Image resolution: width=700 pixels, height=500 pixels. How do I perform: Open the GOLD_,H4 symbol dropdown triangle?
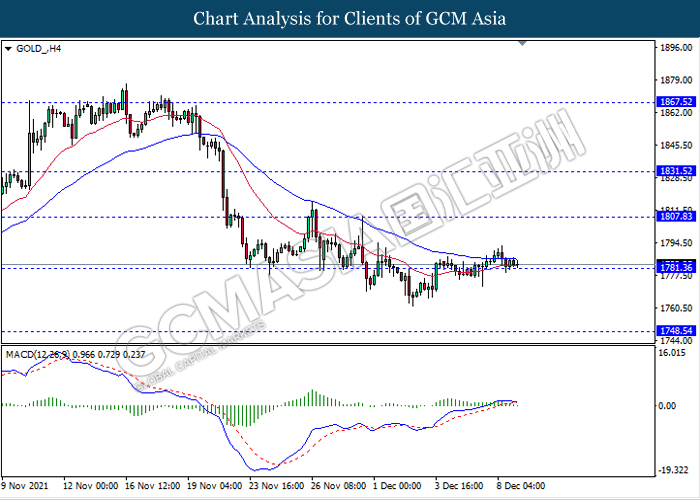point(8,49)
